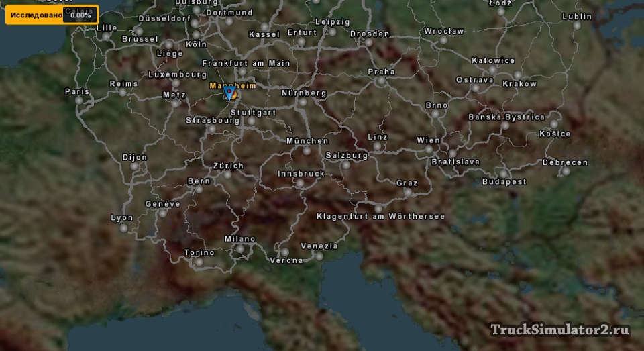644x351 pixels.
Task: Select the Paris city marker dot
Action: click(x=79, y=100)
